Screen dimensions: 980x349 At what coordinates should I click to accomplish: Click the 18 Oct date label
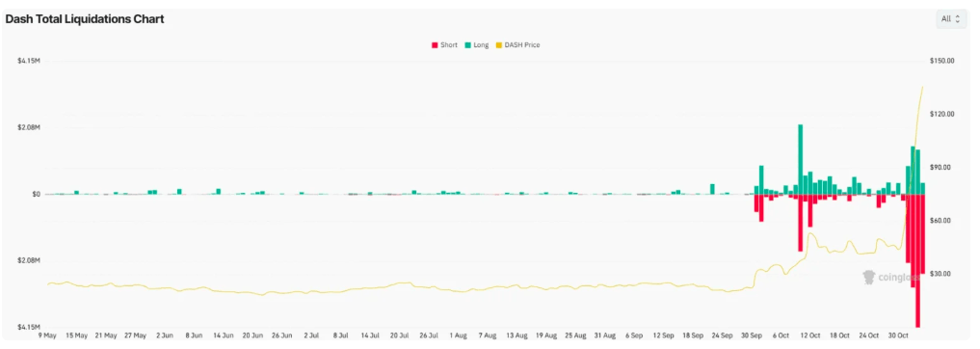tap(840, 336)
